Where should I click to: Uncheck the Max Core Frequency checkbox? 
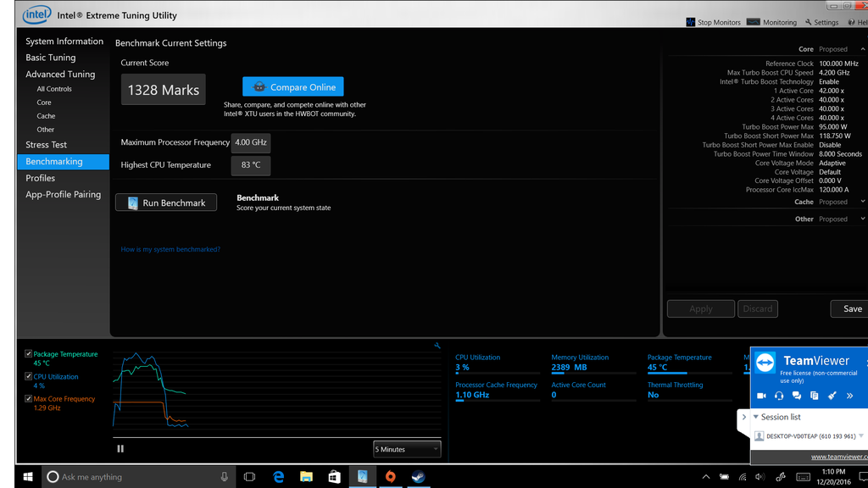pyautogui.click(x=28, y=398)
